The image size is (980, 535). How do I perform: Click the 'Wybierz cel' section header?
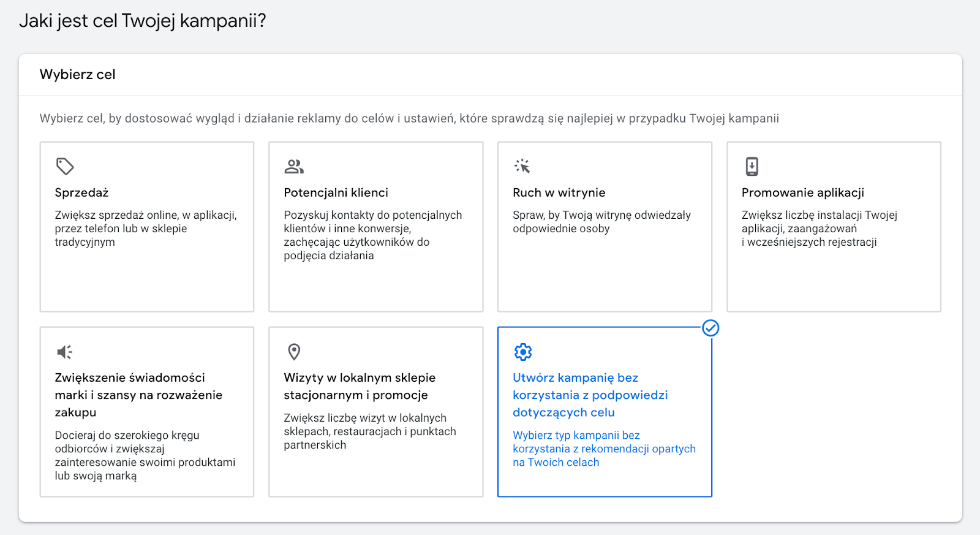tap(78, 75)
